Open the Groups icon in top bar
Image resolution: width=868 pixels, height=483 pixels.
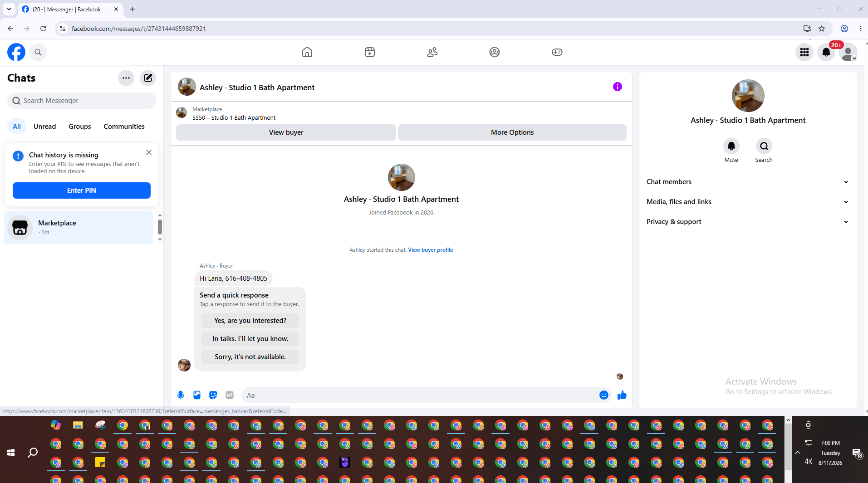[495, 52]
